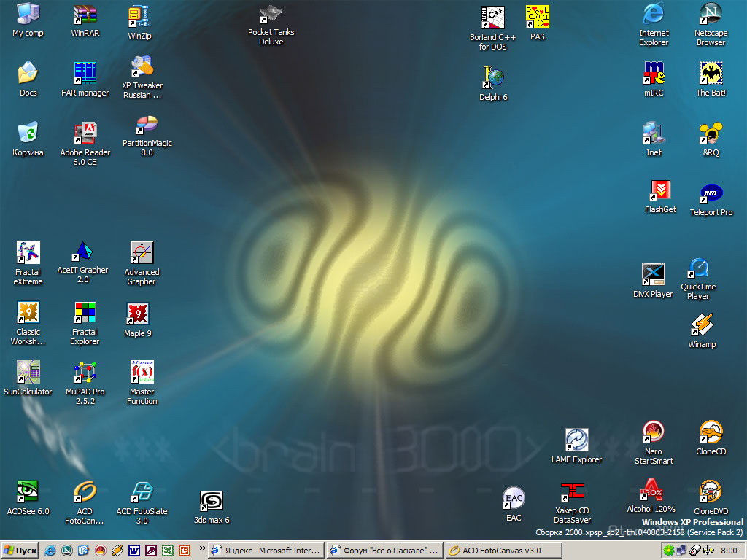Open the Пуск Start menu
Image resolution: width=747 pixels, height=560 pixels.
click(20, 551)
